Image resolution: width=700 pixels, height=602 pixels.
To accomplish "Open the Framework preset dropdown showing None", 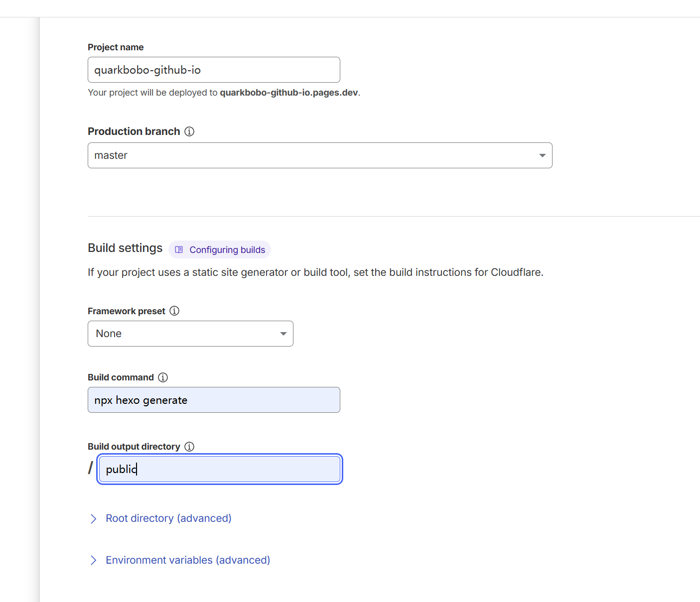I will (190, 334).
